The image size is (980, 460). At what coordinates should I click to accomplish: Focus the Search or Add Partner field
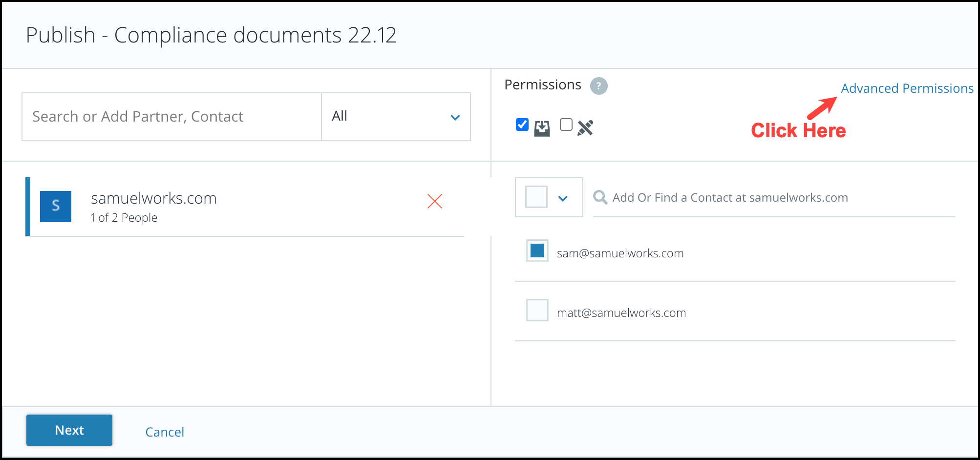pyautogui.click(x=171, y=117)
